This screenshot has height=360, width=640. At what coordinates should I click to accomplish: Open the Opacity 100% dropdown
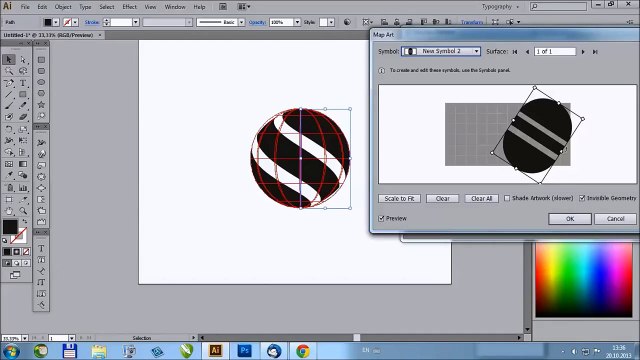click(x=297, y=22)
